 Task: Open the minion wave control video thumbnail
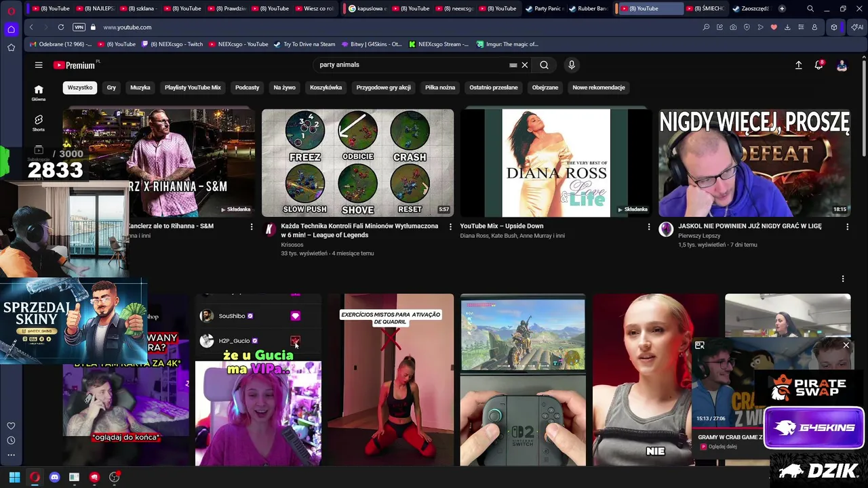click(x=357, y=163)
